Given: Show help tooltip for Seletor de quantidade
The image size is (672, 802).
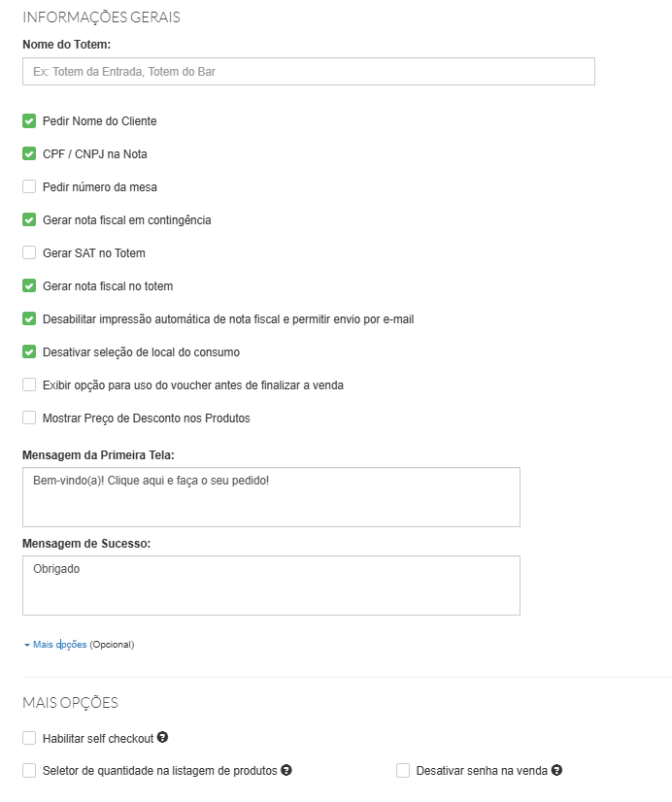Looking at the screenshot, I should (x=286, y=769).
